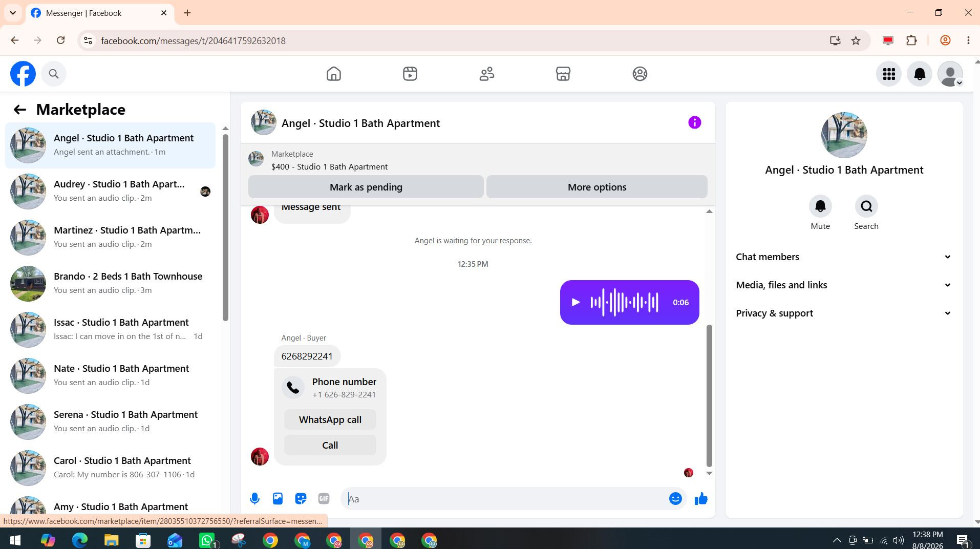Show hidden system tray icons

click(x=837, y=540)
